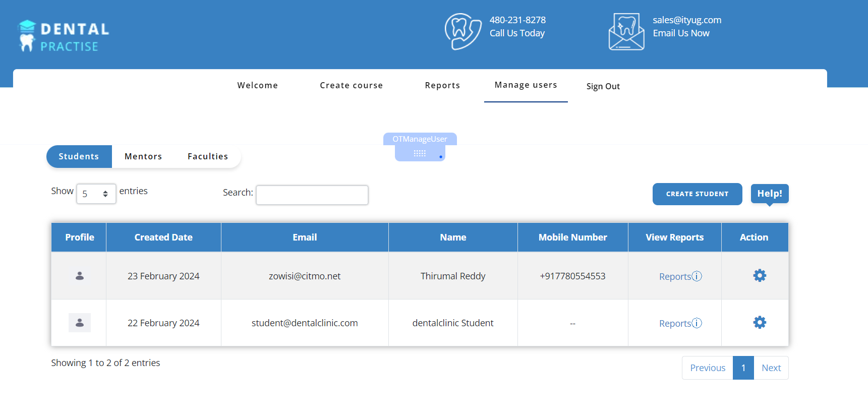Image resolution: width=868 pixels, height=420 pixels.
Task: Click the tooth envelope email icon
Action: coord(626,32)
